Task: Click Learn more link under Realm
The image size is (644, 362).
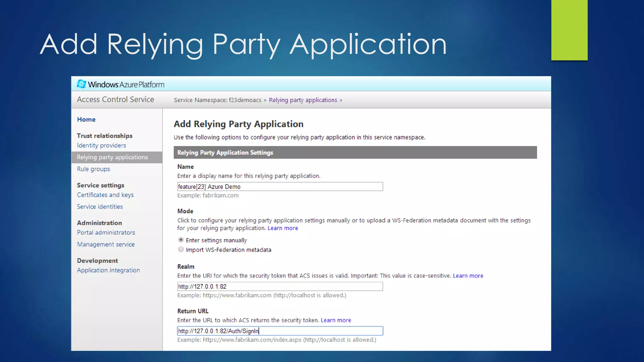Action: click(468, 276)
